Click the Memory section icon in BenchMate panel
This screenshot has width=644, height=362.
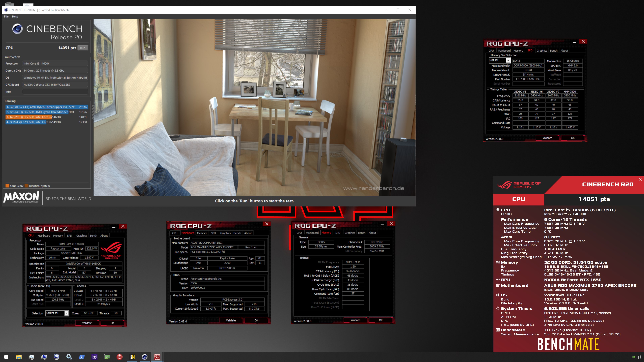click(498, 262)
